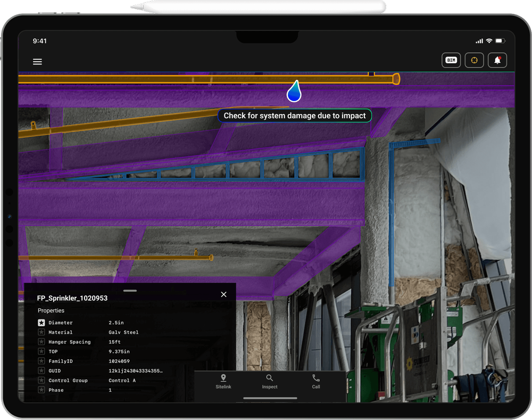The height and width of the screenshot is (420, 532).
Task: Expand the properties sheet via its drag handle
Action: [129, 291]
